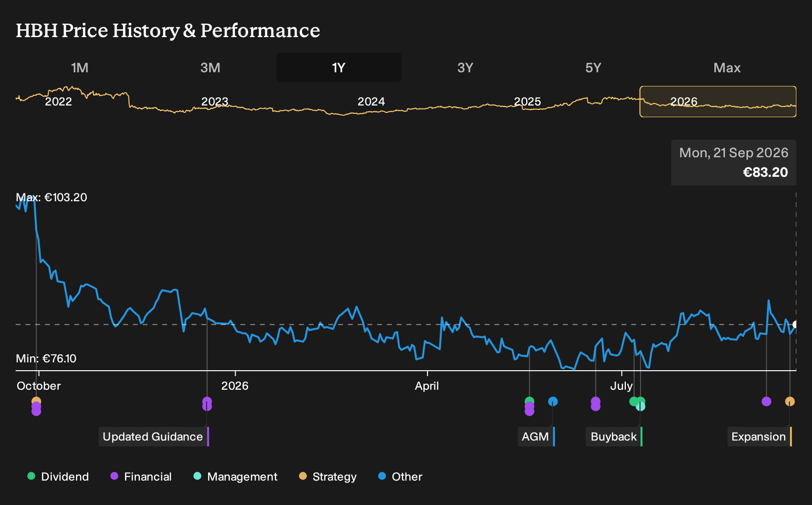Open the Expansion event label
This screenshot has height=505, width=812.
759,437
